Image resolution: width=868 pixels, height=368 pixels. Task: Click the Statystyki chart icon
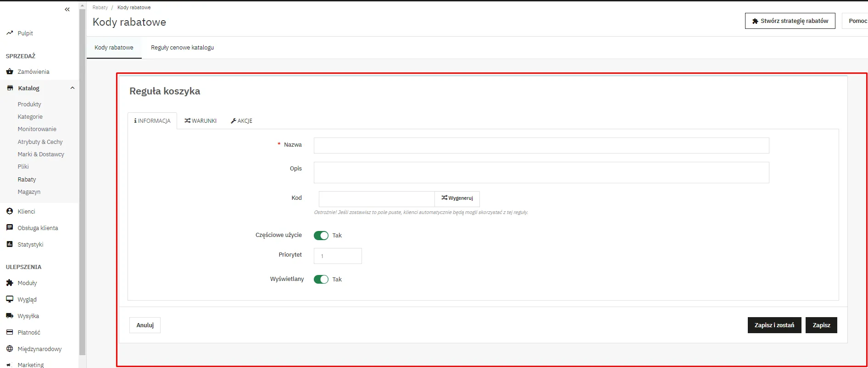click(10, 244)
